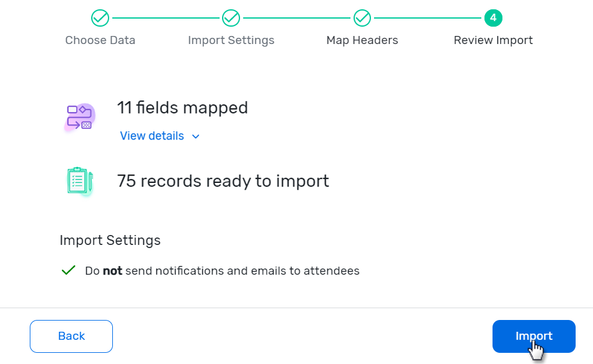Jump to the Import Settings step label

pos(231,40)
